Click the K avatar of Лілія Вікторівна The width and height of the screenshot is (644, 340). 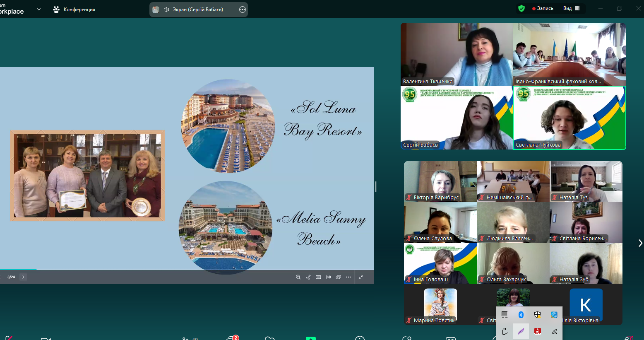point(586,305)
